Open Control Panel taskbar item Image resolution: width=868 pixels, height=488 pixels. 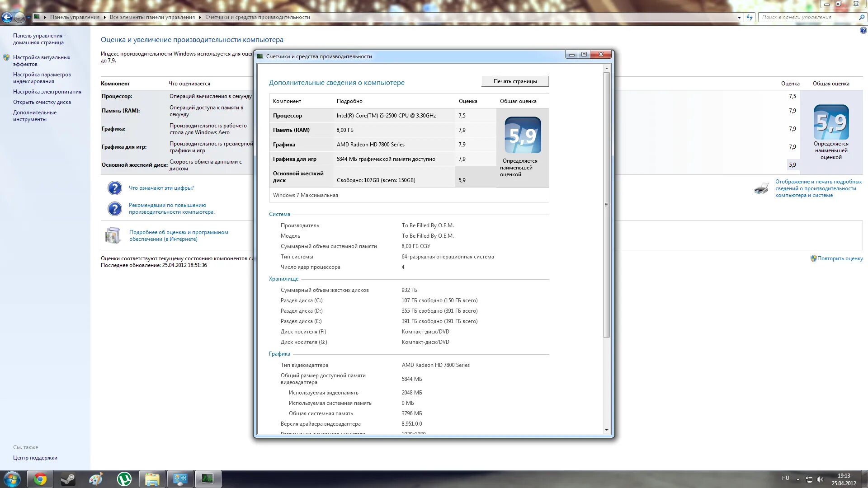[x=180, y=479]
